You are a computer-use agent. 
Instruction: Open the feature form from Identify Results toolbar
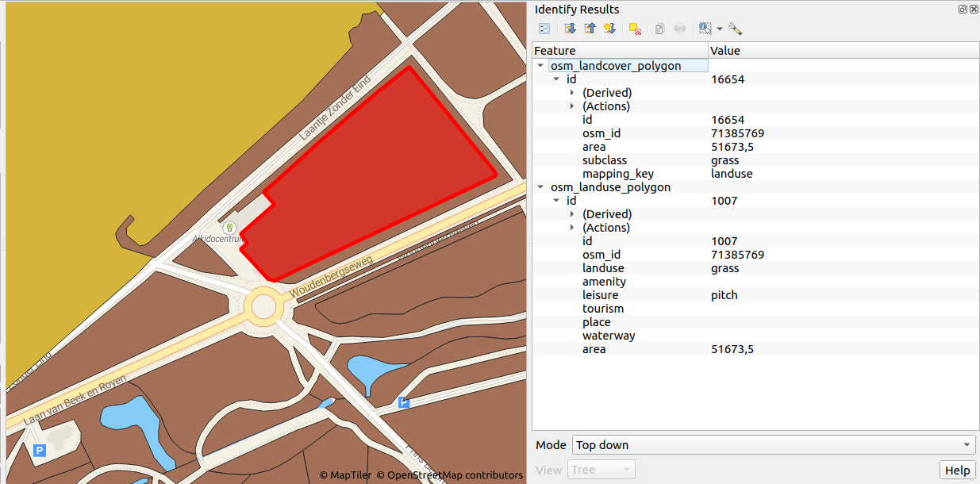tap(544, 28)
